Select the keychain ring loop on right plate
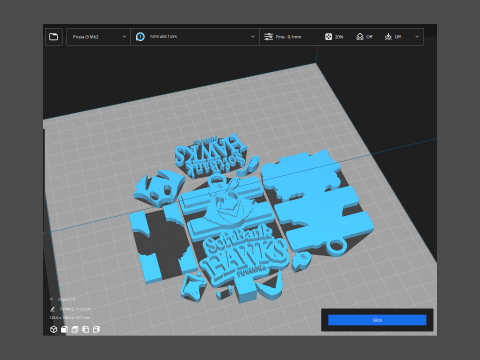 337,247
